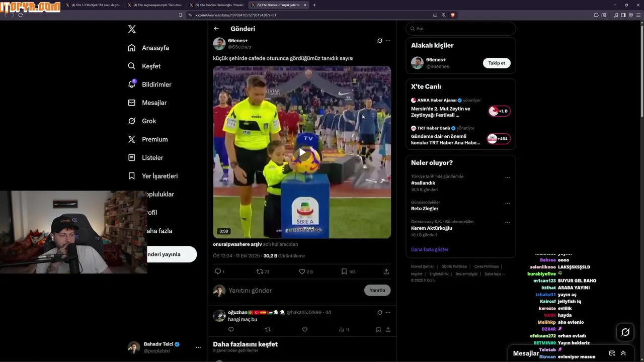The height and width of the screenshot is (362, 644).
Task: Open Gizlilik Politikası footer link
Action: click(x=454, y=266)
